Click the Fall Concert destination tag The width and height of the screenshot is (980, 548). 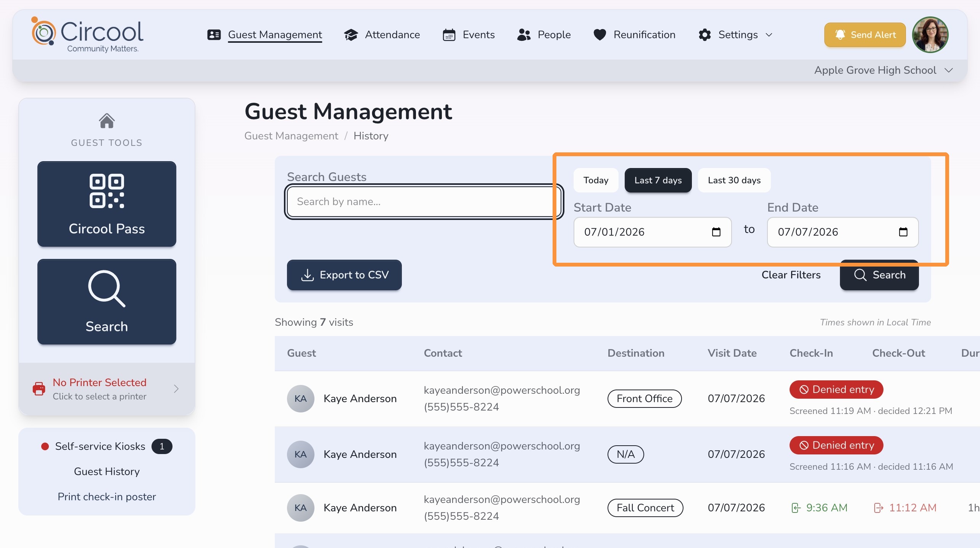(x=645, y=508)
